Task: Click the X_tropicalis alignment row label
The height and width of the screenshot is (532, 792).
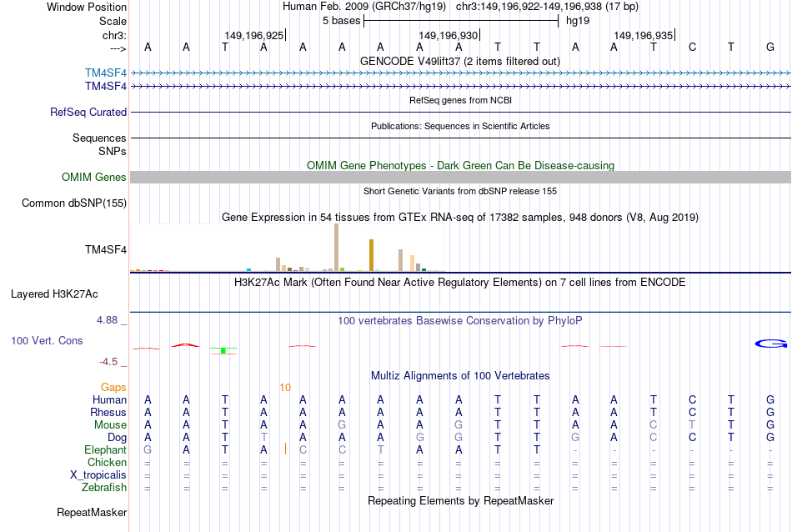Action: click(x=98, y=475)
